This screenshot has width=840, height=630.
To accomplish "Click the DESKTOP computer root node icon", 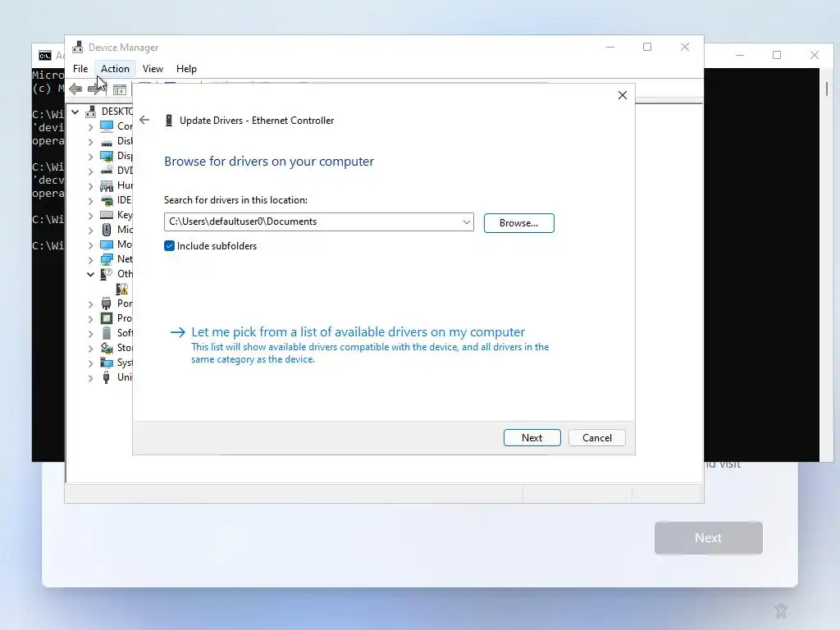I will pyautogui.click(x=91, y=112).
